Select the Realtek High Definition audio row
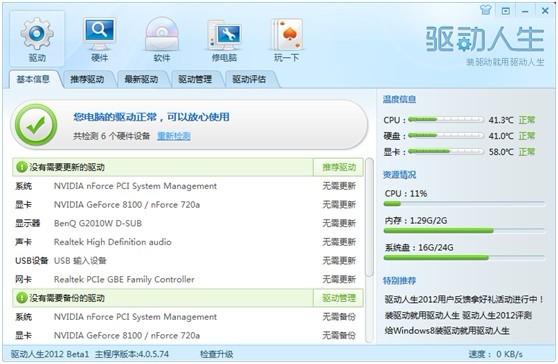The image size is (558, 364). click(x=188, y=242)
